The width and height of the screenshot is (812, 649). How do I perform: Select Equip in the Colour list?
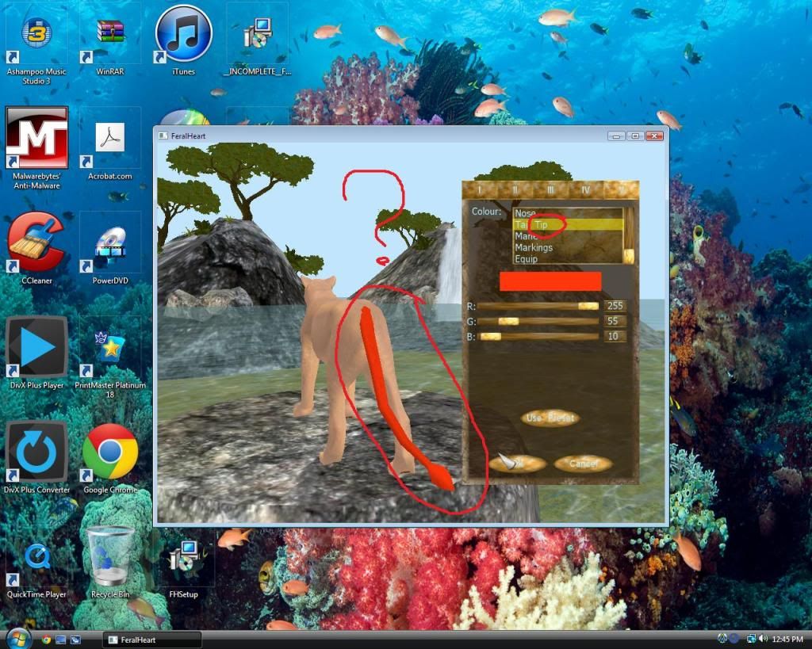click(568, 259)
